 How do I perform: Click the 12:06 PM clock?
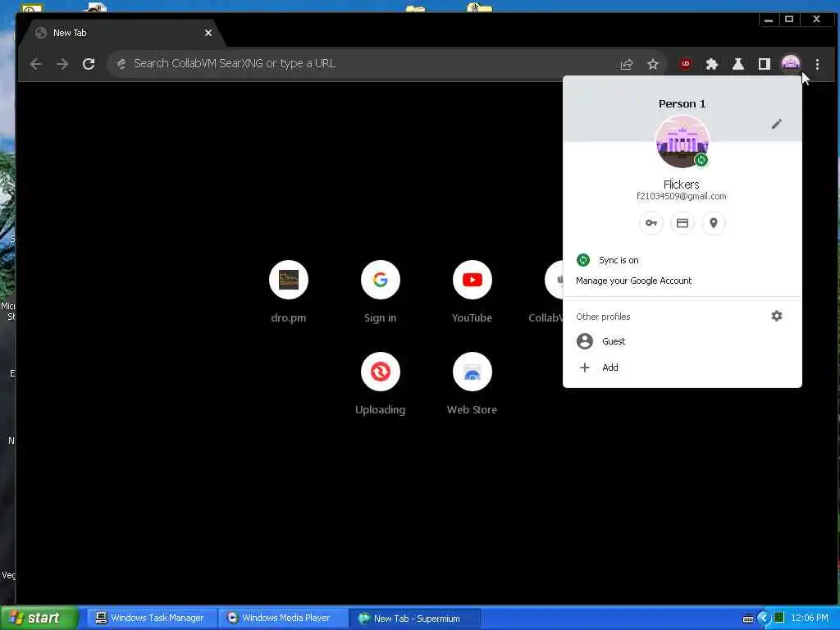(810, 619)
